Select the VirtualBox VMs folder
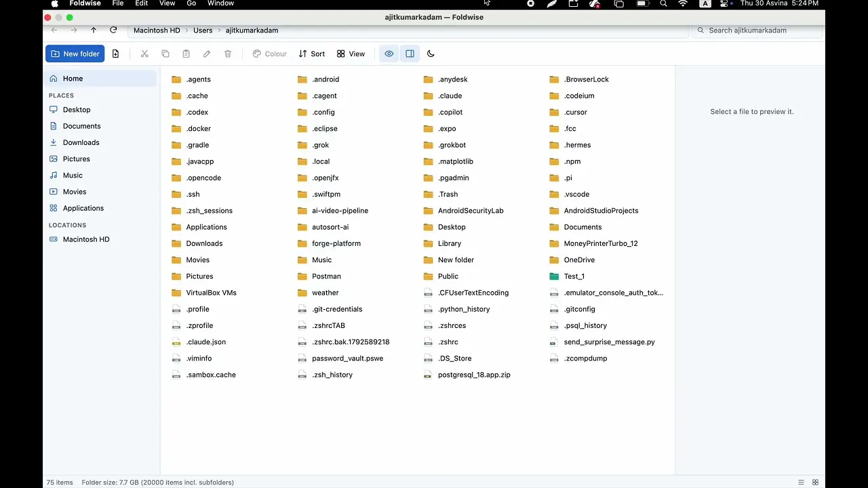The image size is (868, 488). point(204,293)
